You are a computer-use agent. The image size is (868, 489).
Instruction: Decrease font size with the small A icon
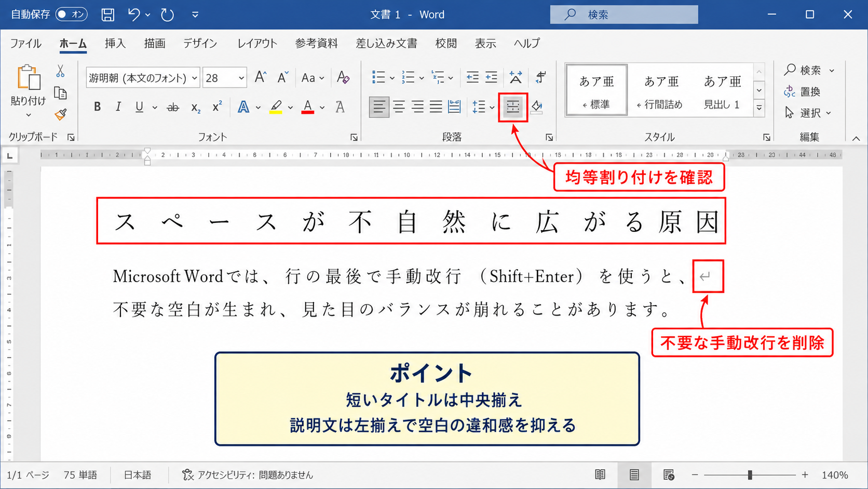(x=282, y=77)
